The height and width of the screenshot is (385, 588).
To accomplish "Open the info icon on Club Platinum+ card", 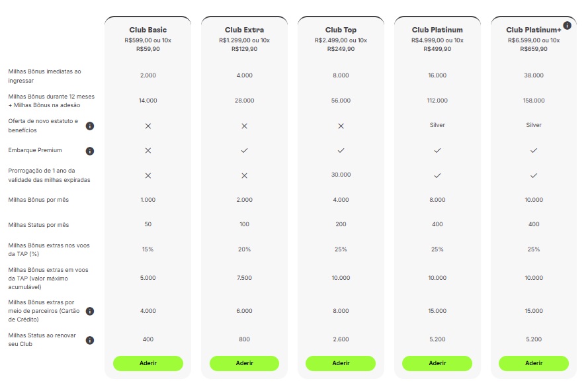I will [567, 26].
